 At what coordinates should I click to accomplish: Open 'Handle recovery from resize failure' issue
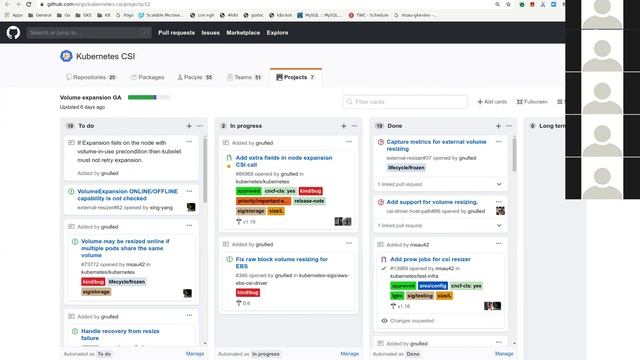[x=120, y=334]
